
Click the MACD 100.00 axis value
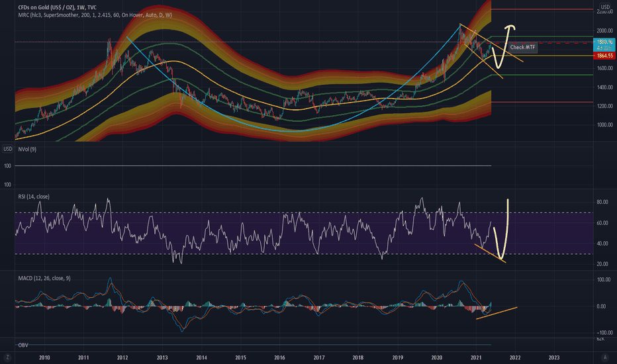[x=604, y=280]
